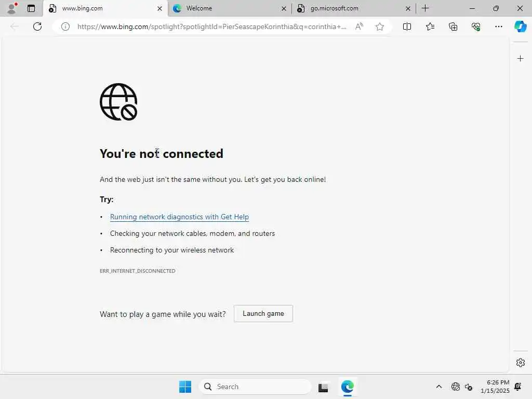View site information via the info icon

click(65, 26)
